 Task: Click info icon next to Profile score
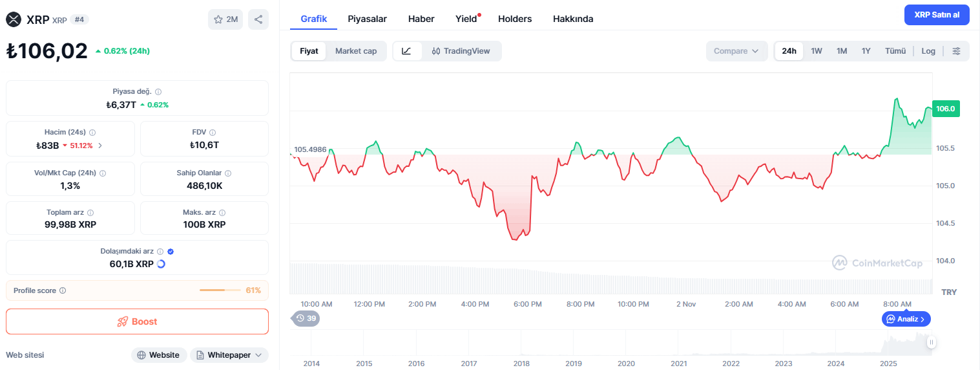tap(63, 291)
